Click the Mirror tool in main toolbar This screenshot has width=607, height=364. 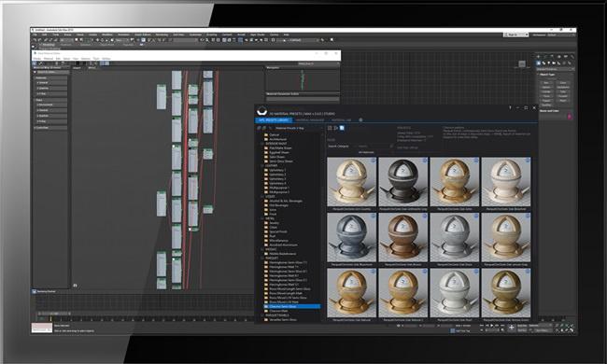202,40
